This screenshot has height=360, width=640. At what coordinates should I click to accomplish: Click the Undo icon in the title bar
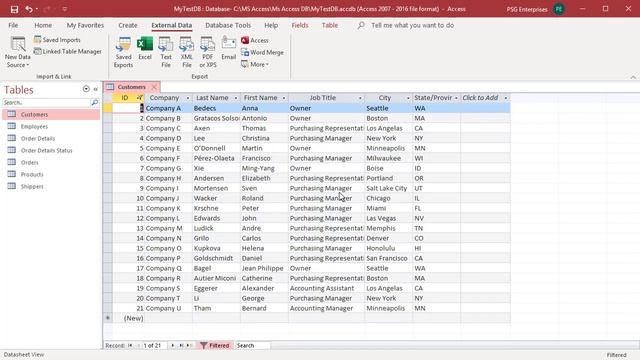tap(29, 9)
